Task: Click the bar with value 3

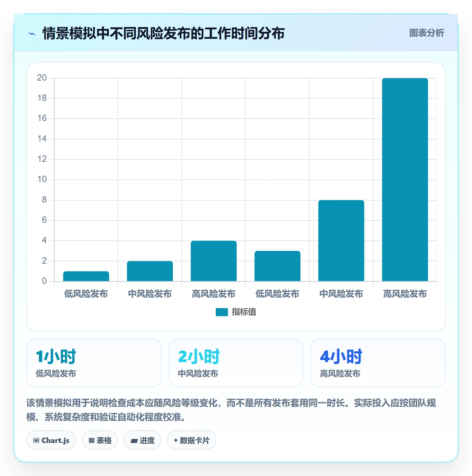Action: [277, 266]
